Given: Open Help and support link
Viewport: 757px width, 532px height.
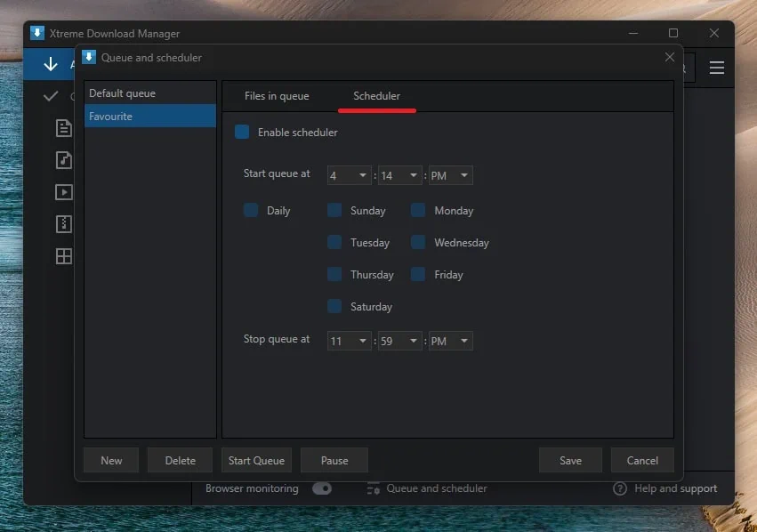Looking at the screenshot, I should click(x=675, y=488).
